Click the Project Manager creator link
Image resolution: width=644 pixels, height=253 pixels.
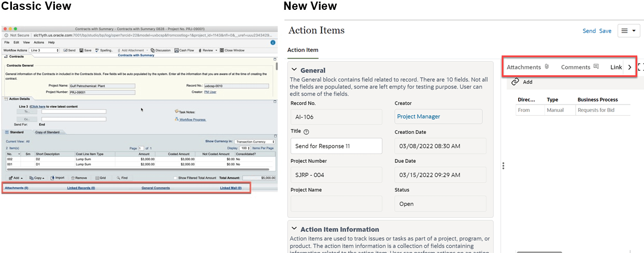point(419,117)
